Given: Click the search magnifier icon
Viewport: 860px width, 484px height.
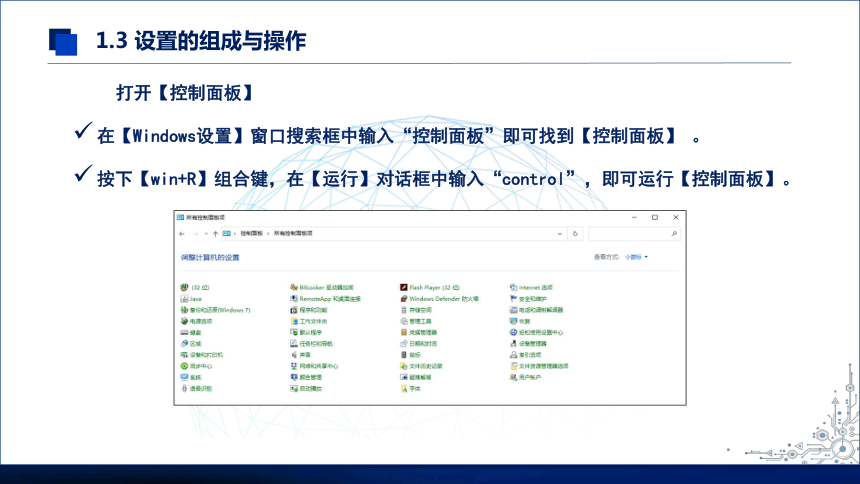Looking at the screenshot, I should tap(674, 234).
